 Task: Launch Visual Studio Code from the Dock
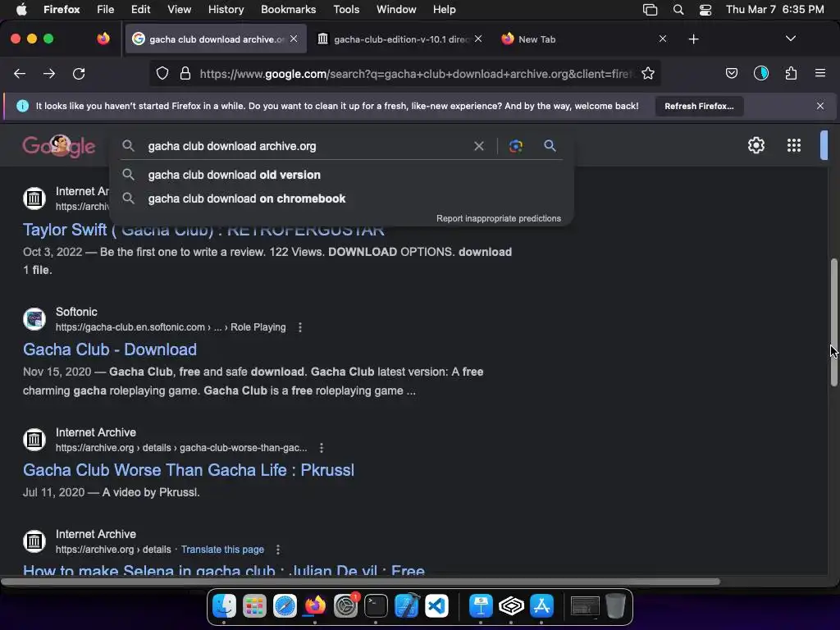pos(436,606)
